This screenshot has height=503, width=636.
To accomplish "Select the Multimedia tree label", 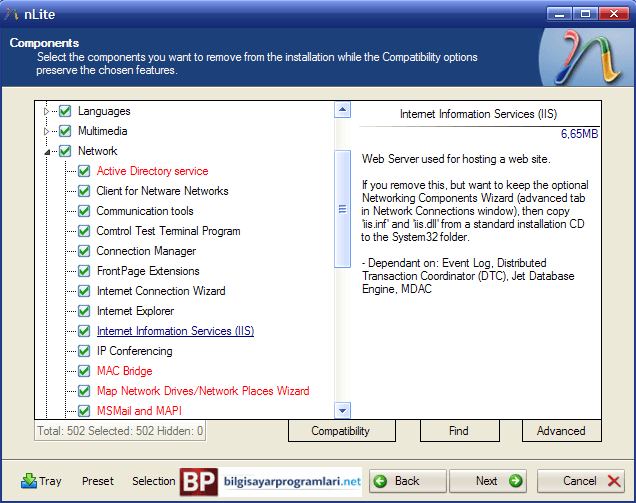I will 103,131.
